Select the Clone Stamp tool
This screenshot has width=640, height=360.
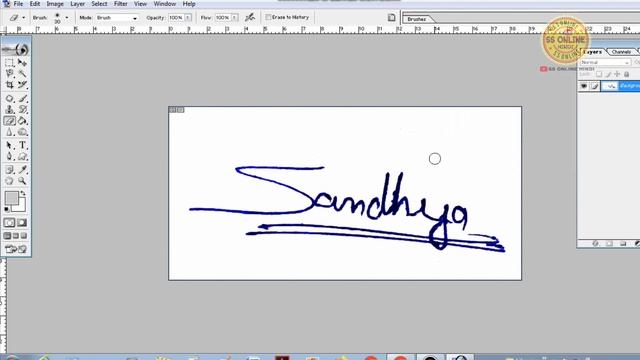pos(9,109)
